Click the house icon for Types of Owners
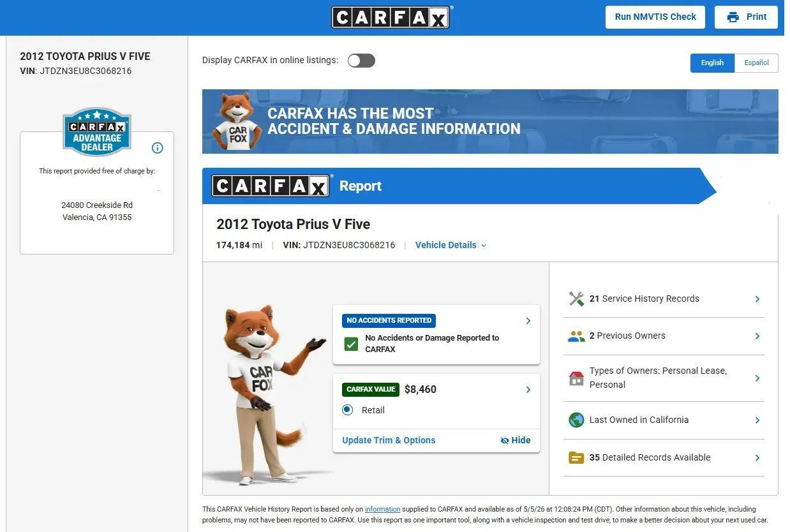The height and width of the screenshot is (532, 790). (x=576, y=378)
